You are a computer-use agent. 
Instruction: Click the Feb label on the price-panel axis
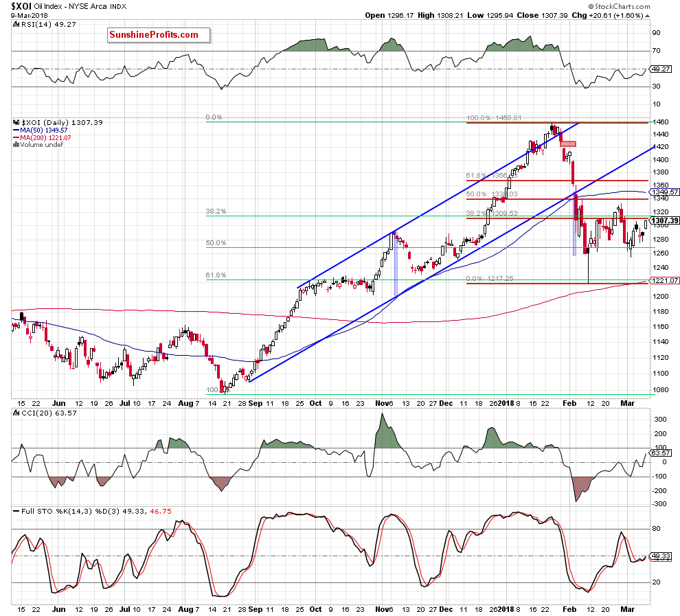[x=569, y=403]
